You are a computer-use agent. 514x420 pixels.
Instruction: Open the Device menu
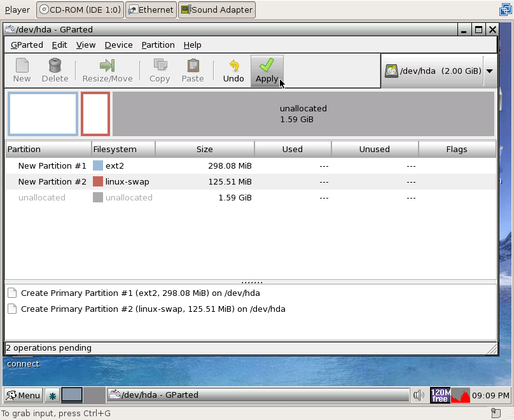coord(119,45)
